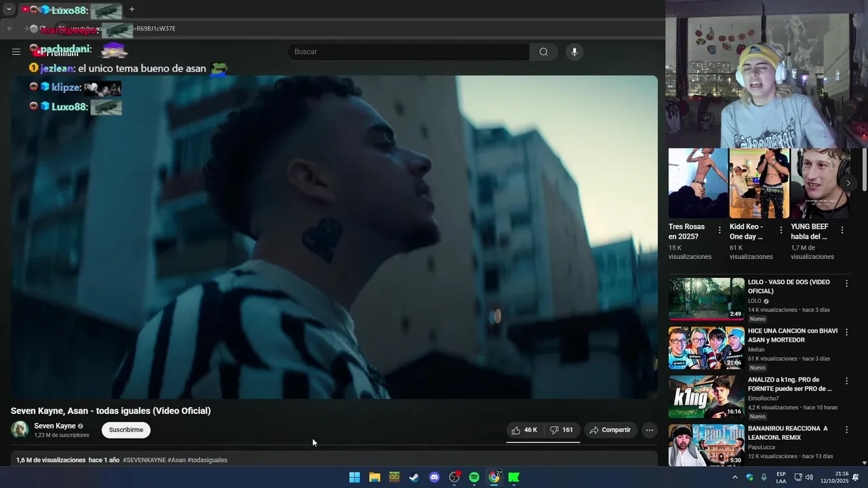Click the ElmoRocho7 channel name

click(764, 399)
